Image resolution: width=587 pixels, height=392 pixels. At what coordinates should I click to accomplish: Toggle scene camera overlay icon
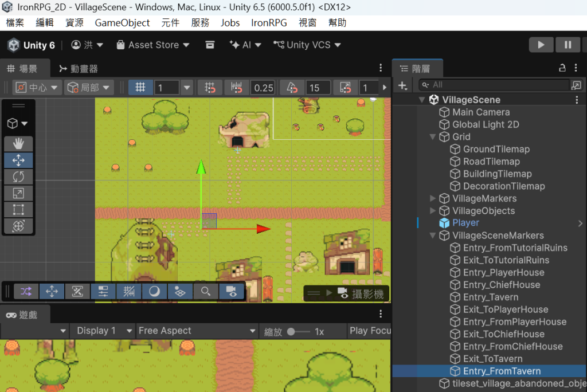point(232,292)
